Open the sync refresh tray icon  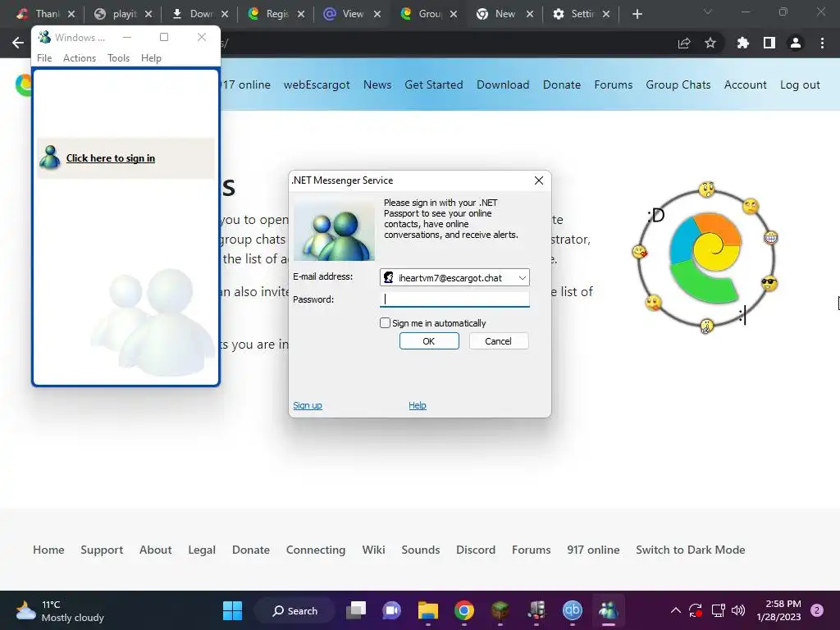(x=696, y=610)
